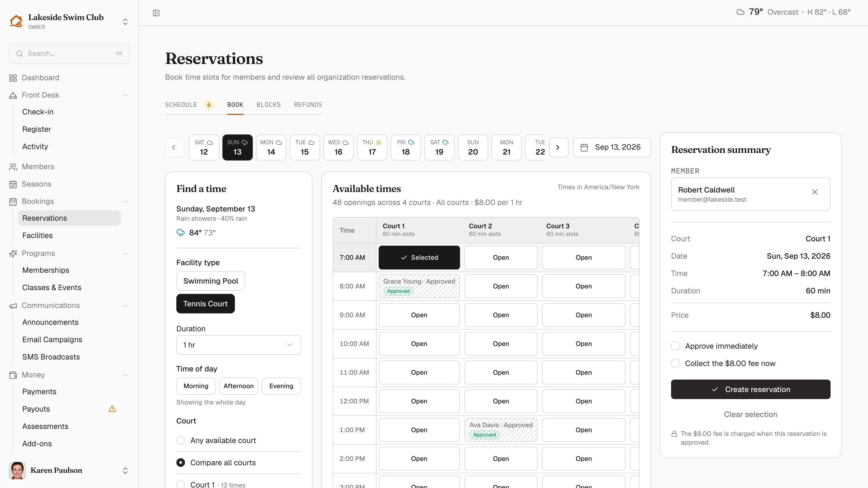The width and height of the screenshot is (868, 488).
Task: Click the Payouts warning triangle icon
Action: click(112, 409)
